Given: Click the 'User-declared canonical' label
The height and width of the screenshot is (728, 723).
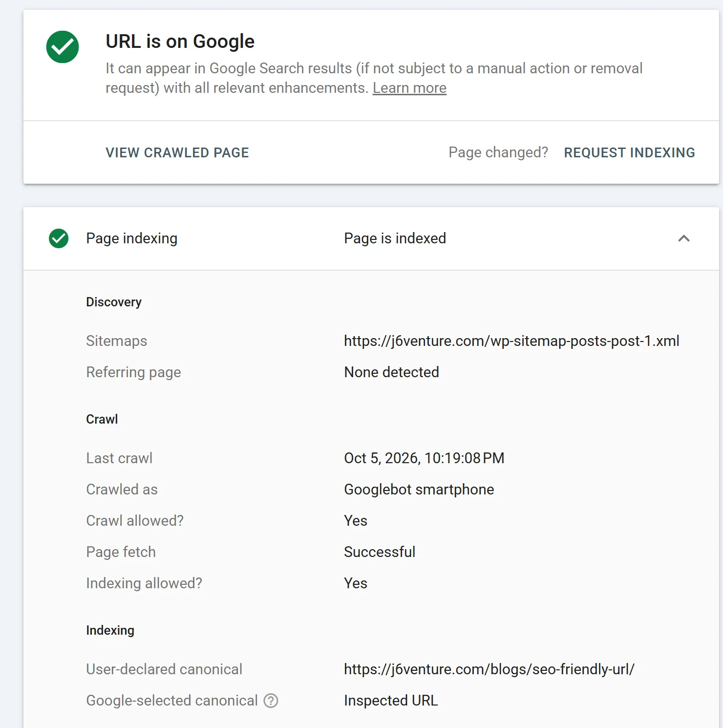Looking at the screenshot, I should click(x=164, y=669).
